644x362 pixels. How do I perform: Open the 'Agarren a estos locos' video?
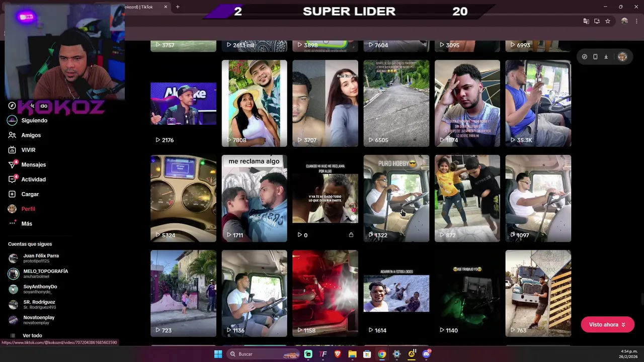point(396,294)
